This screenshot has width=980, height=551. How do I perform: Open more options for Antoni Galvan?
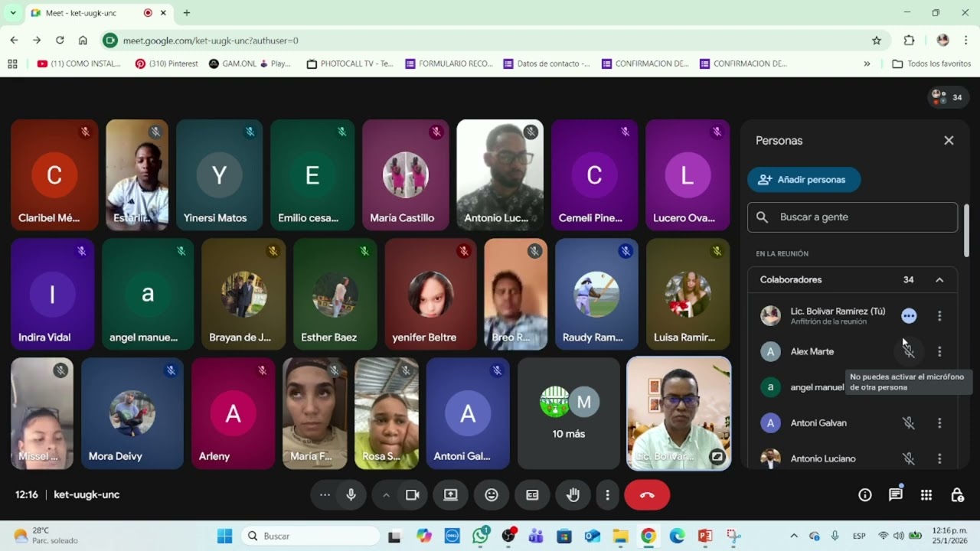tap(939, 423)
